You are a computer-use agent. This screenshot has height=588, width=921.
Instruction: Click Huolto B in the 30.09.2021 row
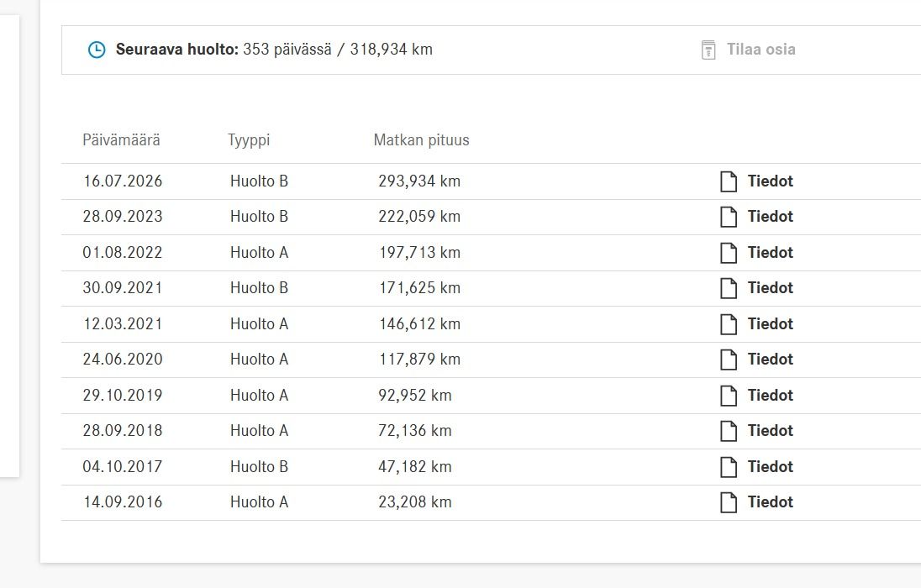[259, 287]
